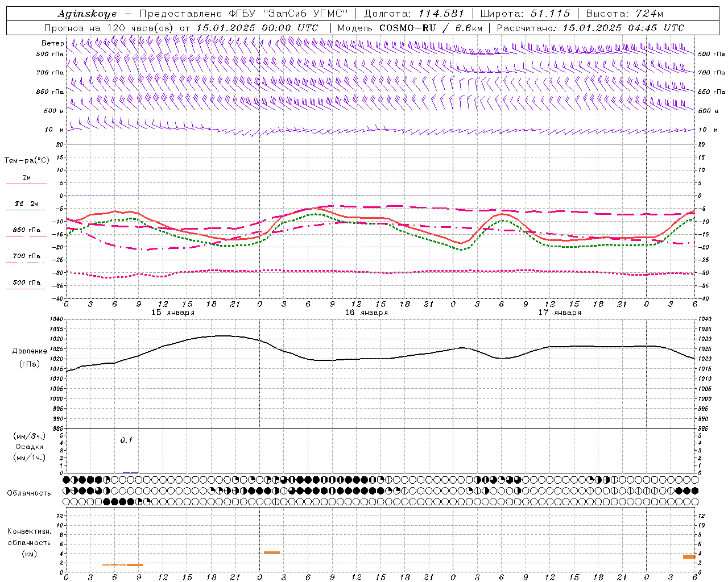This screenshot has height=582, width=728.
Task: Click 'Рассчитано: 15.01.2025 04:45 UTC' text
Action: pos(590,28)
